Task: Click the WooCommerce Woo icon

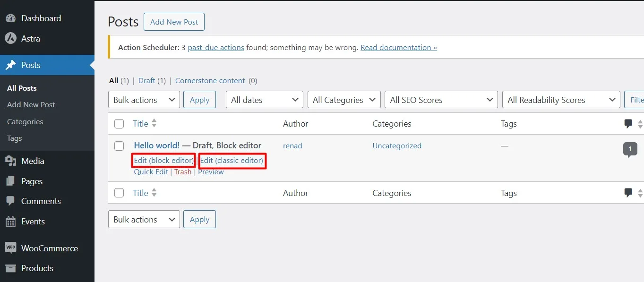Action: pos(10,248)
